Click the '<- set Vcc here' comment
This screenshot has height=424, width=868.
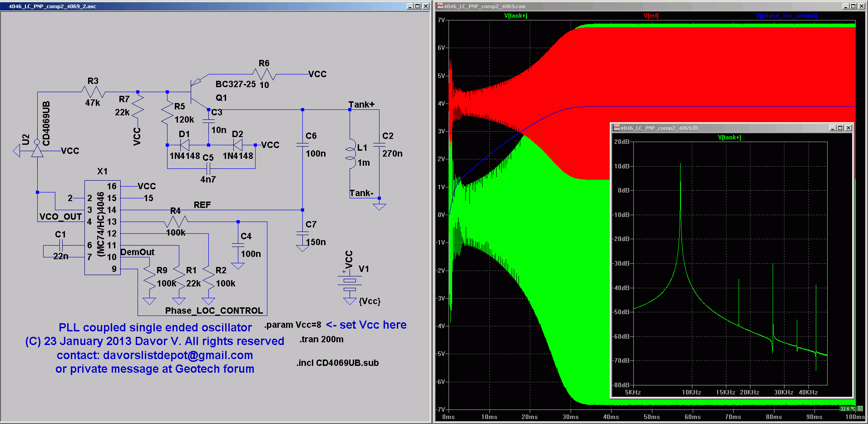[x=366, y=325]
